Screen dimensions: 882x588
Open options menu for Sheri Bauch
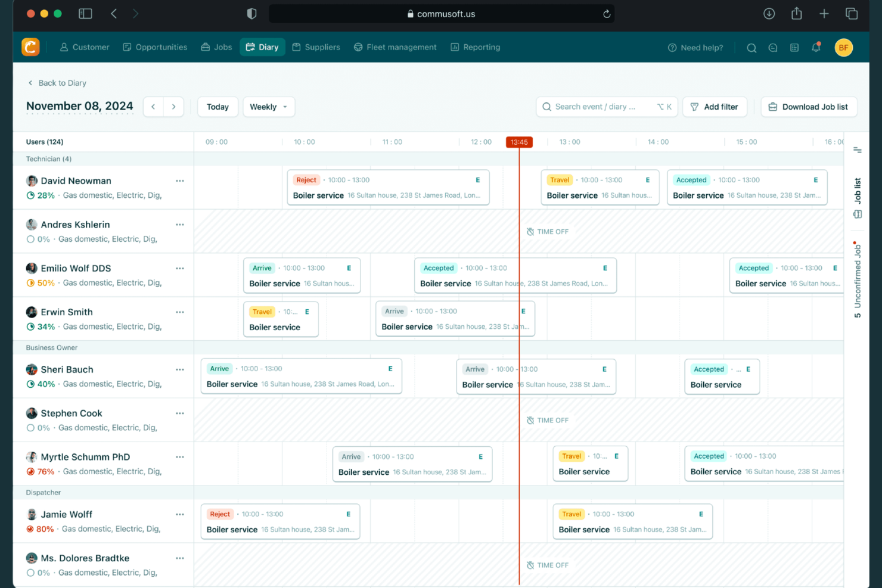point(180,369)
